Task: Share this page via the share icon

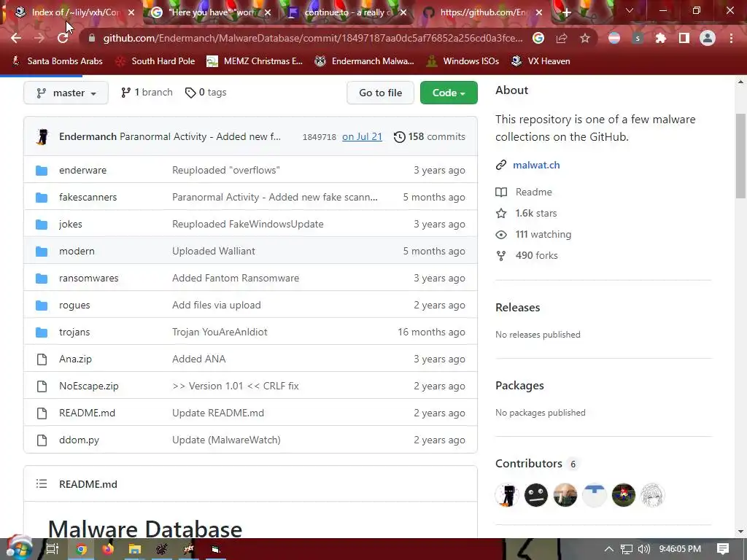Action: (562, 38)
